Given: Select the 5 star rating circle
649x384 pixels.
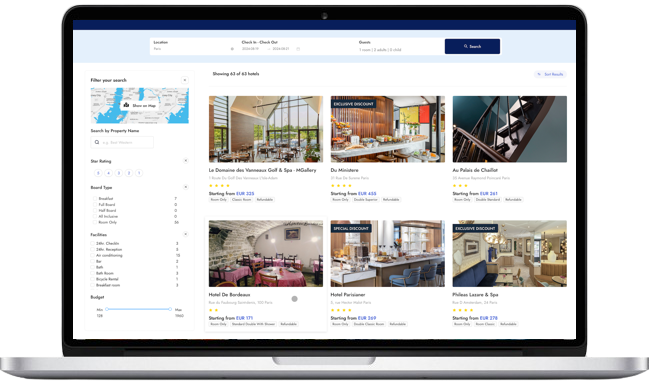Looking at the screenshot, I should pyautogui.click(x=98, y=173).
